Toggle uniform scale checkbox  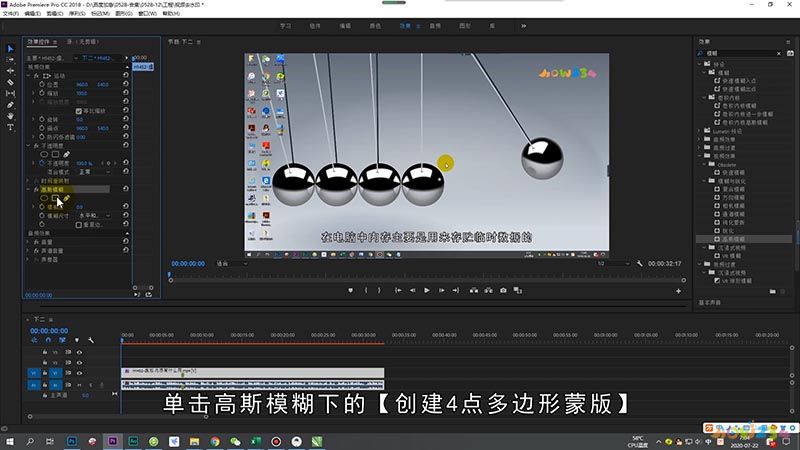click(x=79, y=111)
